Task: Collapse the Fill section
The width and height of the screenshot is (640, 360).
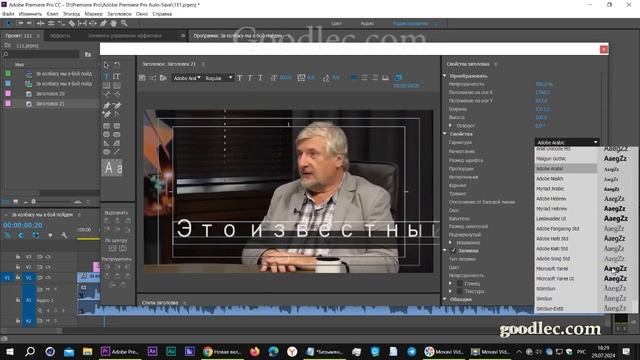Action: [445, 250]
